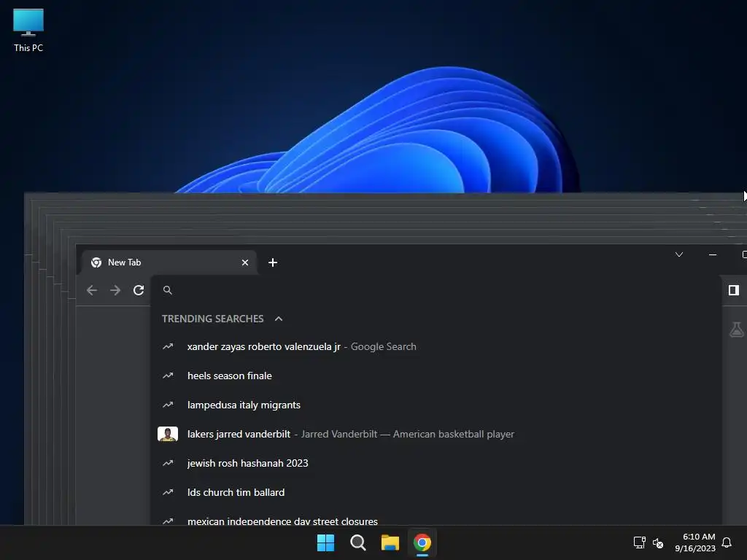
Task: Select suggestion xander zayas roberto valenzuela jr
Action: pyautogui.click(x=436, y=346)
